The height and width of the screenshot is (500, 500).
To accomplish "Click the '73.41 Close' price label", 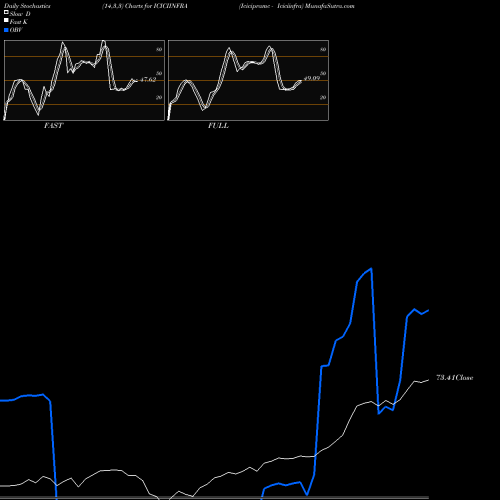I will coord(455,378).
